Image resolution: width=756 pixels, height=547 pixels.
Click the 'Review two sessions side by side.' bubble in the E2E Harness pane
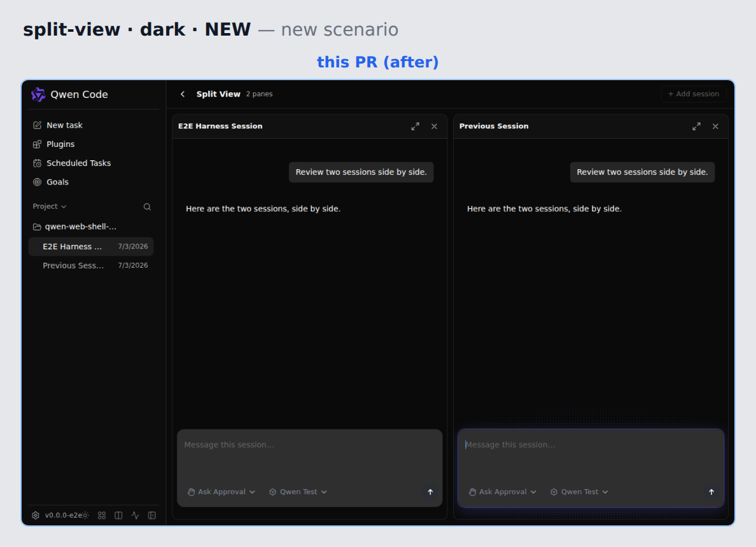tap(361, 172)
